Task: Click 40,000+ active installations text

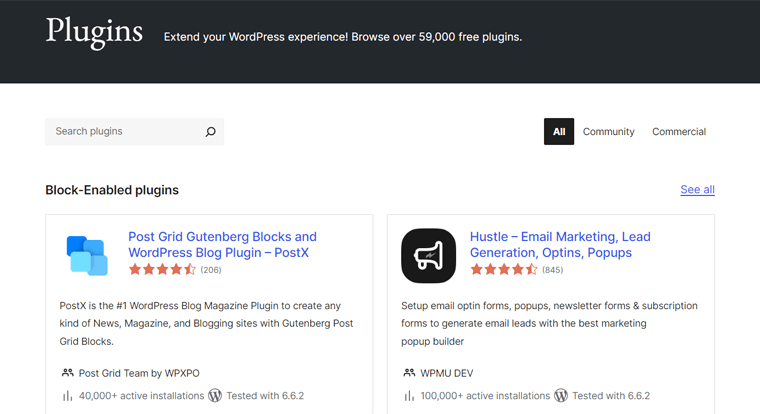Action: click(x=142, y=396)
